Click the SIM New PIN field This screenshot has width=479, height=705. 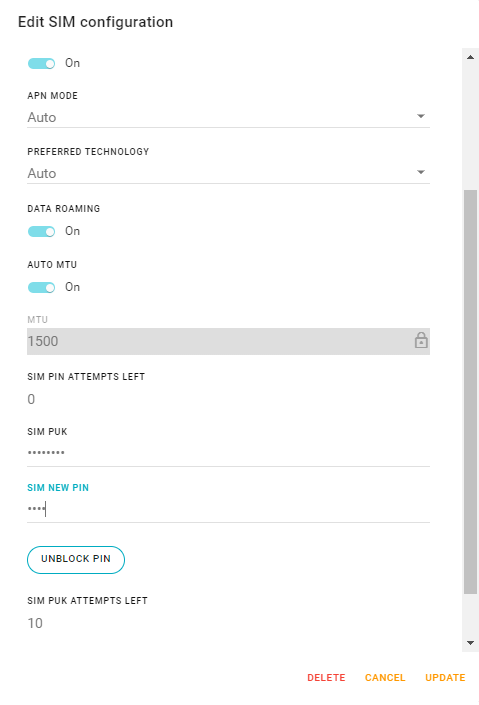click(x=228, y=509)
